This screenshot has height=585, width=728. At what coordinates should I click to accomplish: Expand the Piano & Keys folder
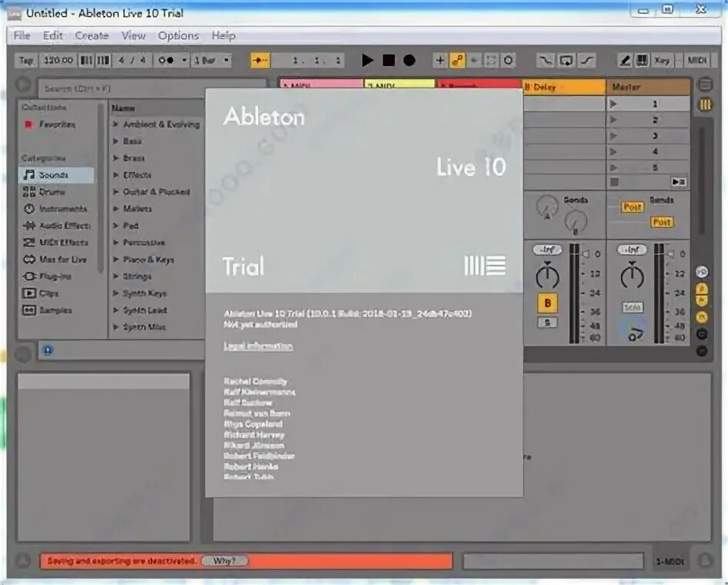click(x=116, y=259)
